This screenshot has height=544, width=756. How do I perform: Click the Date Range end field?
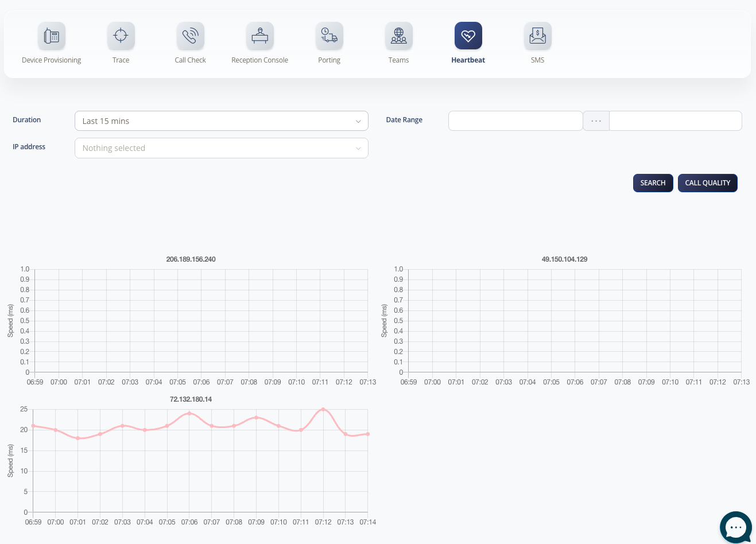point(675,121)
